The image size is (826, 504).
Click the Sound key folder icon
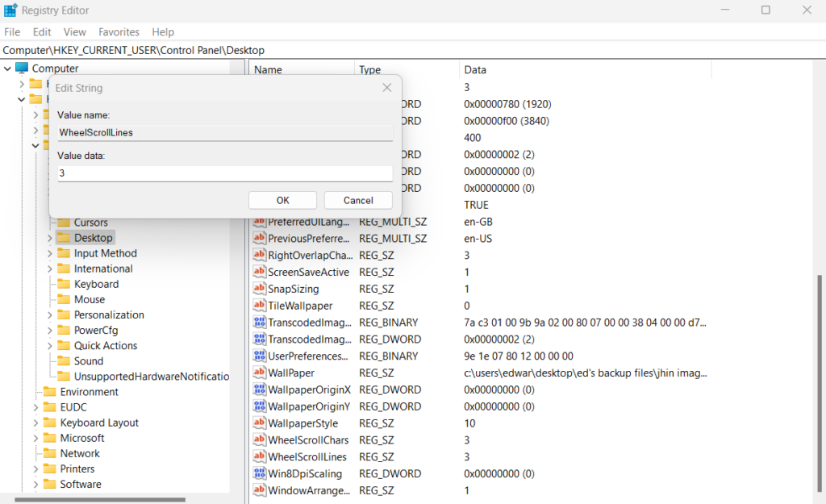click(x=64, y=360)
